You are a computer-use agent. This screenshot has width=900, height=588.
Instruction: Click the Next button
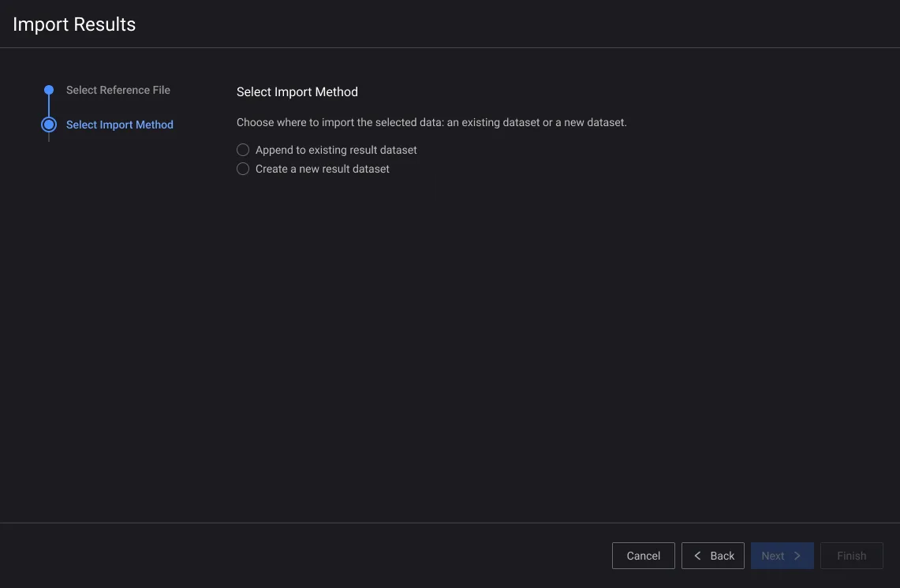point(782,556)
